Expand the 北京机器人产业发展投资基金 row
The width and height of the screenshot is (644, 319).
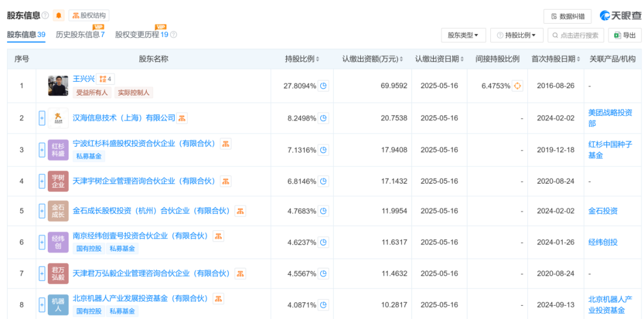tap(42, 305)
